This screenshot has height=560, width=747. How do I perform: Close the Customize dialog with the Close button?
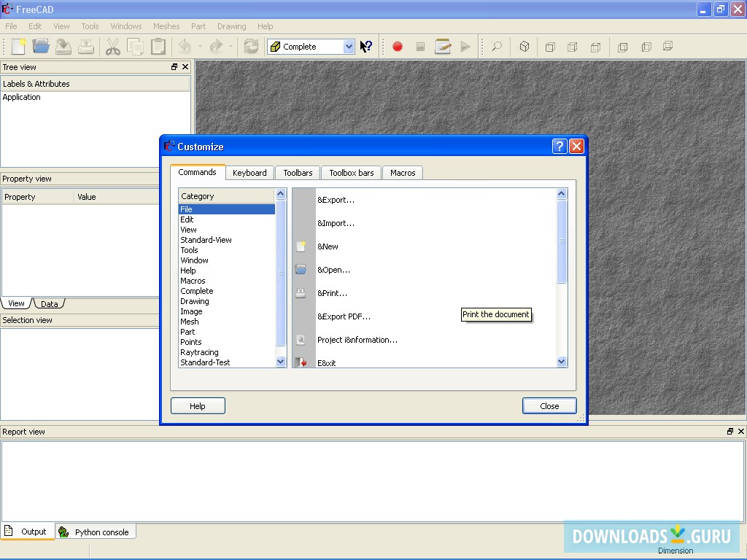coord(549,405)
